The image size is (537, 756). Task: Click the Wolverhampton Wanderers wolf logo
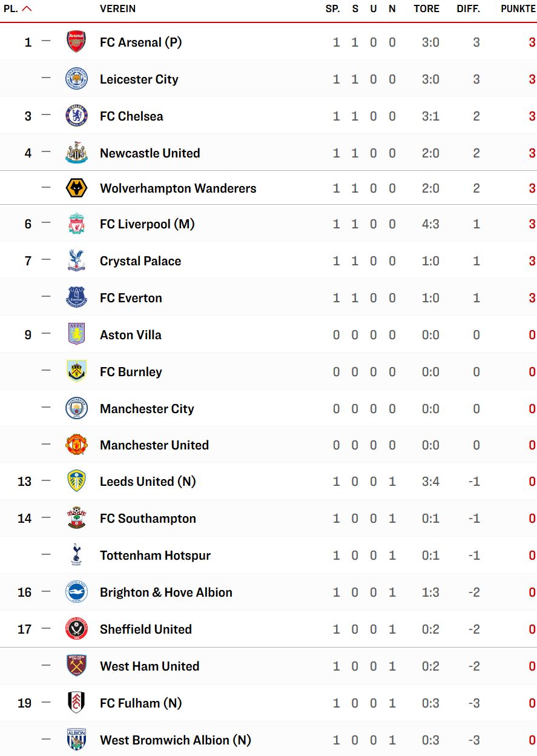point(76,188)
